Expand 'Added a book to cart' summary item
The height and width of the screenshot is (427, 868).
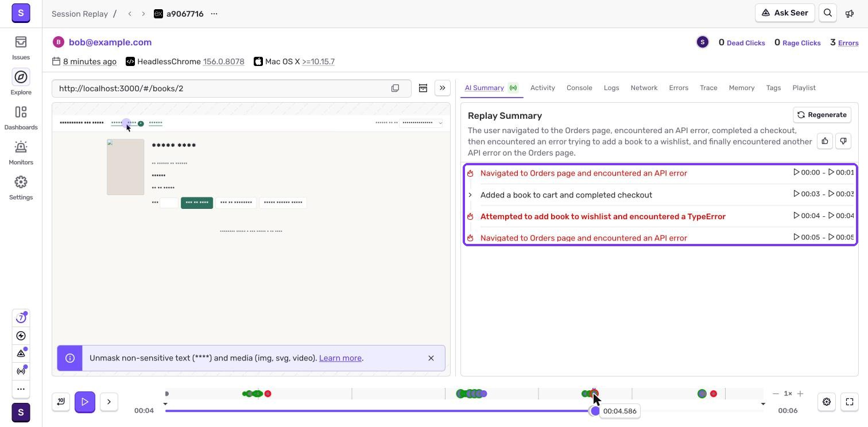pos(470,195)
